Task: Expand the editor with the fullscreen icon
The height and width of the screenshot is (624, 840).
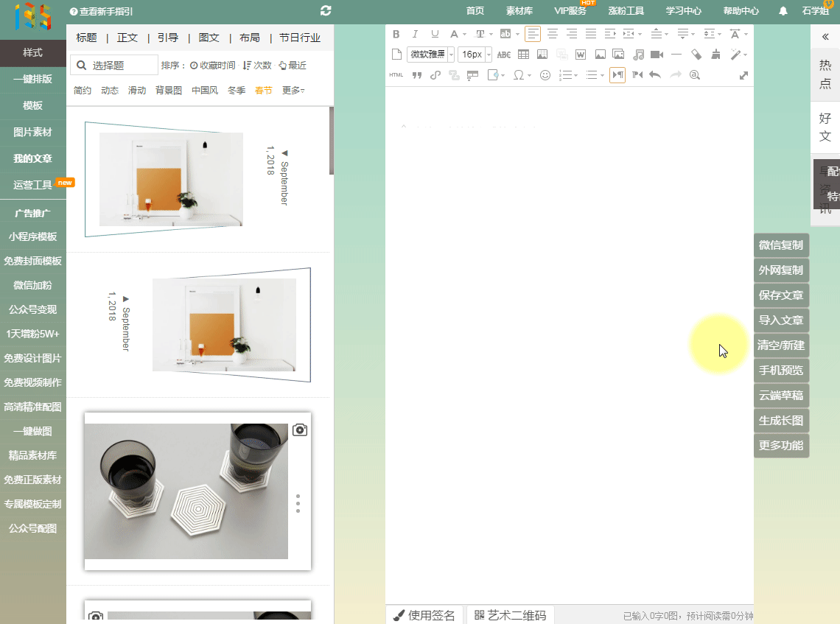Action: (743, 75)
